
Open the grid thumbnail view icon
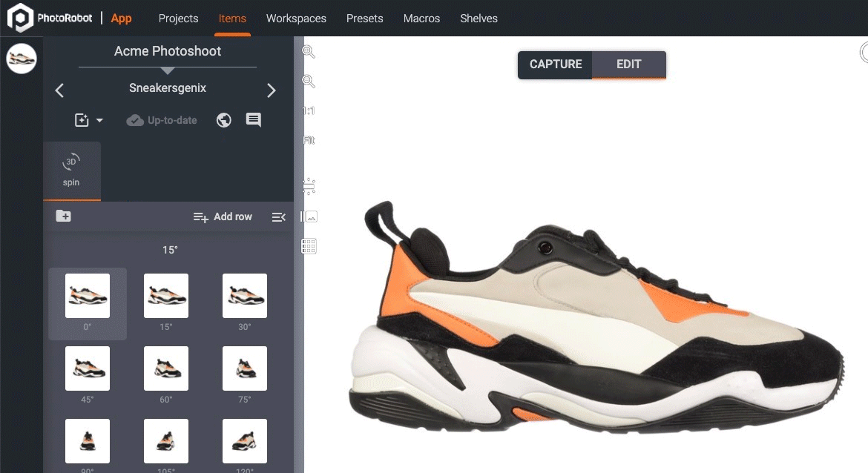(308, 245)
